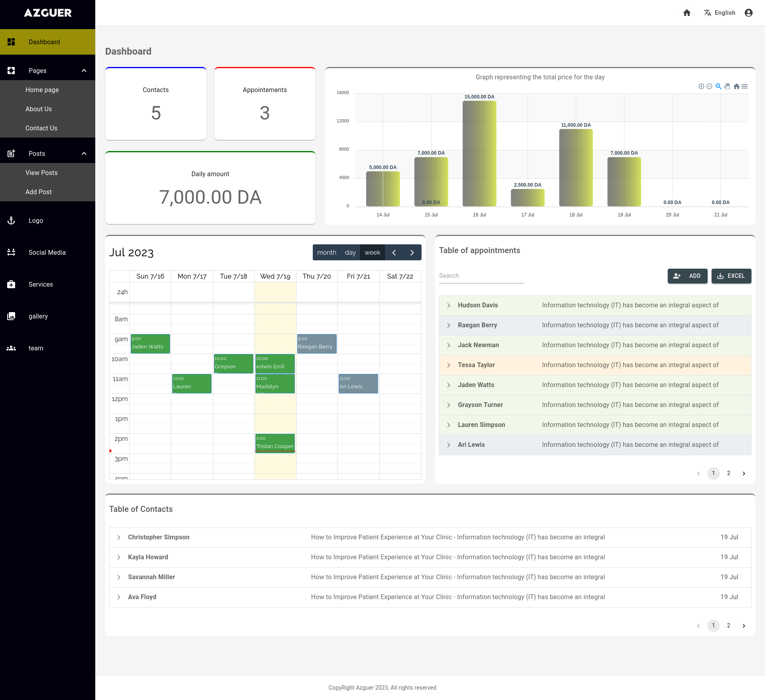Reset chart zoom with home icon

(736, 87)
